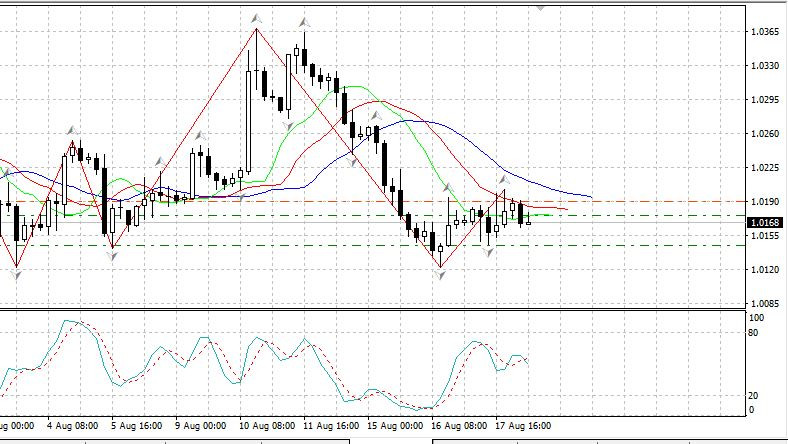Click the chart shift triangle marker at top
The height and width of the screenshot is (444, 788).
click(x=541, y=4)
